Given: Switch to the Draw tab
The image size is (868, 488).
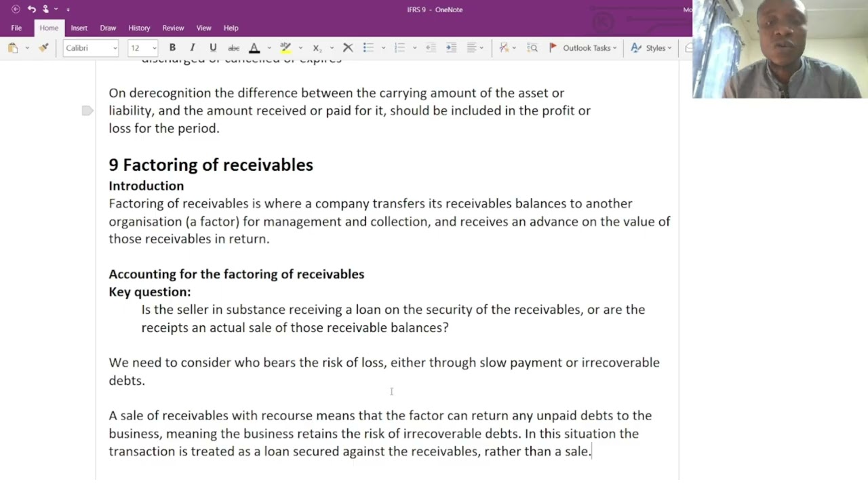Looking at the screenshot, I should (x=108, y=28).
